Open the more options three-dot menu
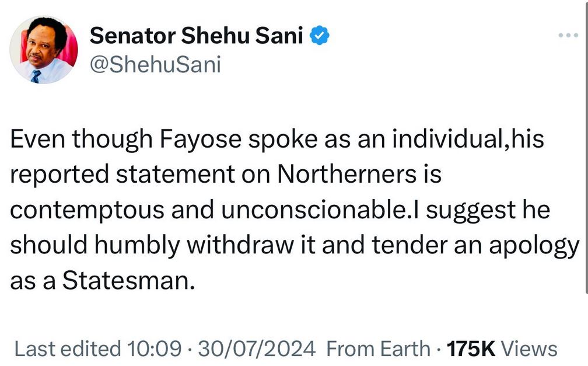 pyautogui.click(x=567, y=36)
